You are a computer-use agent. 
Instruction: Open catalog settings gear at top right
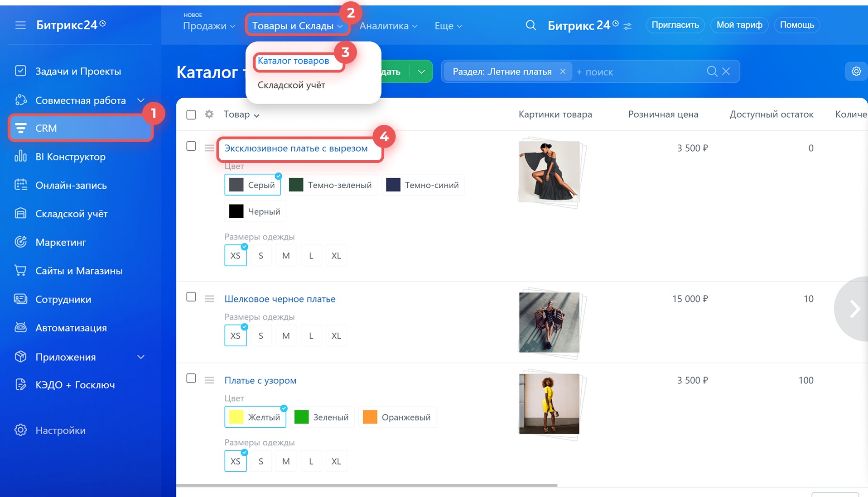point(856,72)
